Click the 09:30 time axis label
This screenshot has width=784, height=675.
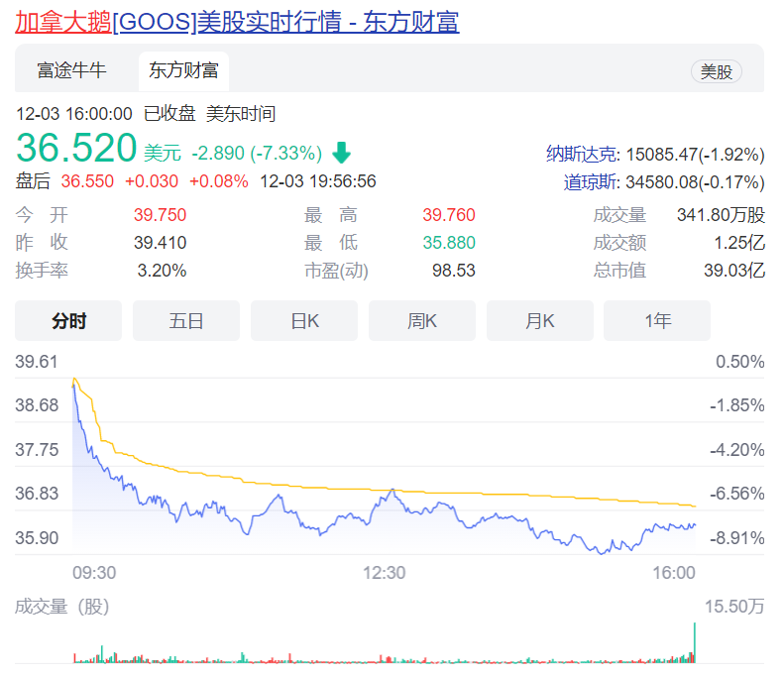coord(94,573)
